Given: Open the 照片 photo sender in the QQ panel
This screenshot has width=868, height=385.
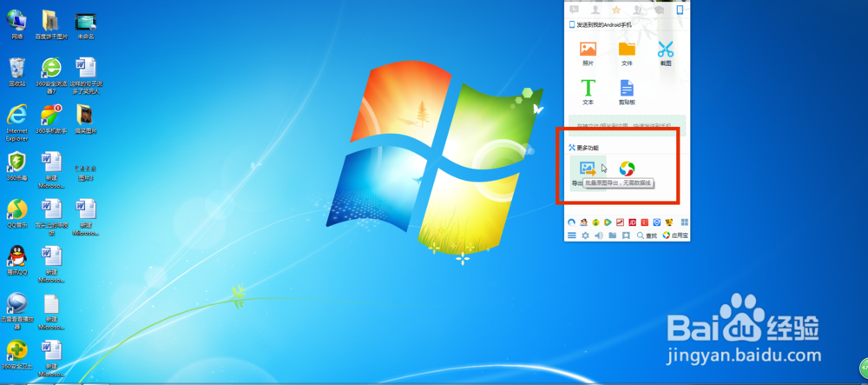Looking at the screenshot, I should click(588, 53).
